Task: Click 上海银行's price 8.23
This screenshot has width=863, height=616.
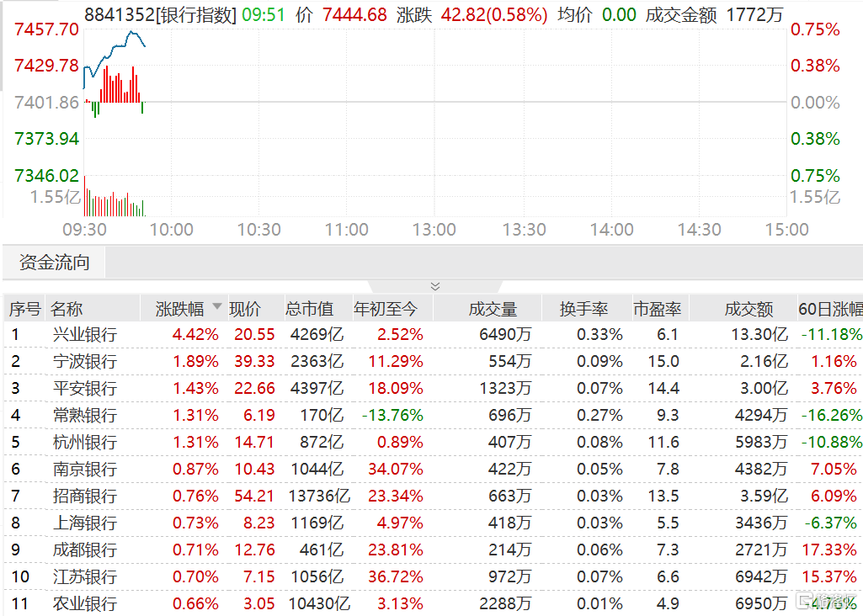Action: pos(259,523)
